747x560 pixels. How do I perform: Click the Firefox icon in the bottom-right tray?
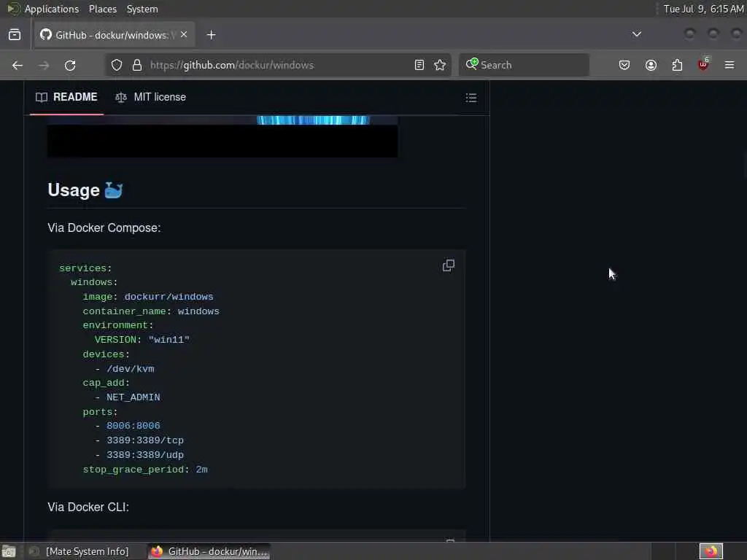coord(711,551)
